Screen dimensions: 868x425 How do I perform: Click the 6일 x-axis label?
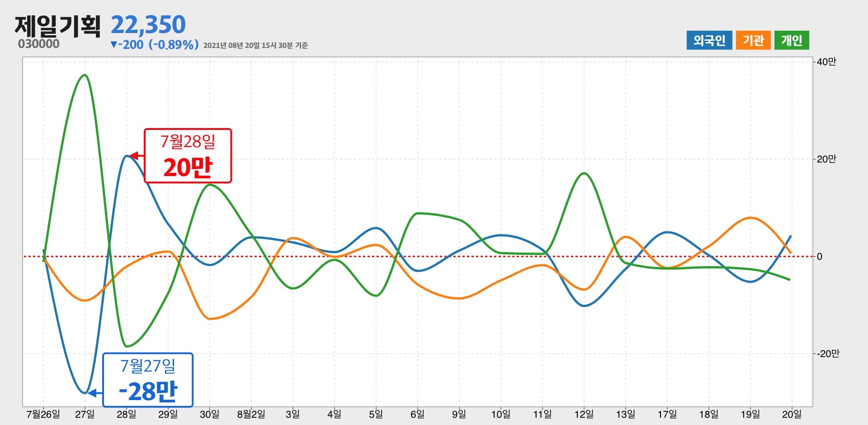(x=418, y=414)
